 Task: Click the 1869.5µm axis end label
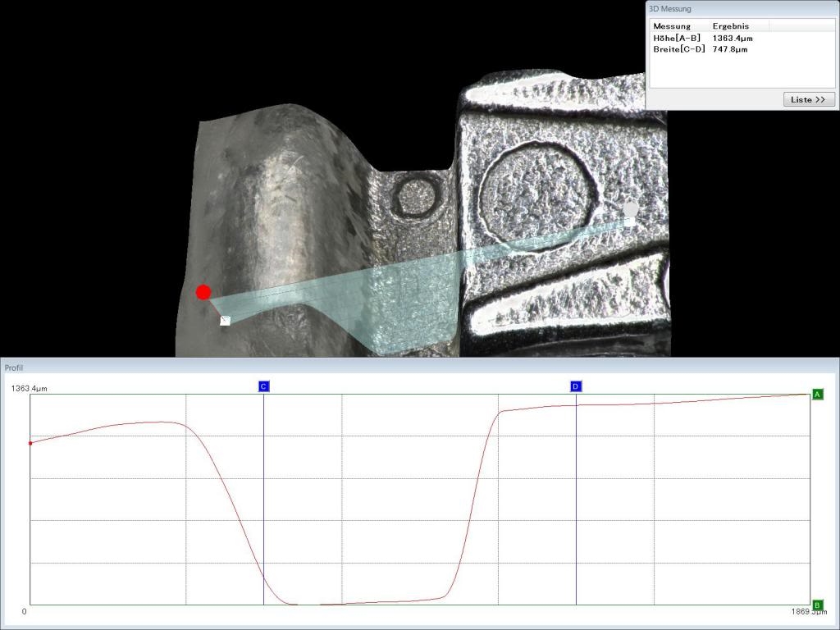coord(804,612)
